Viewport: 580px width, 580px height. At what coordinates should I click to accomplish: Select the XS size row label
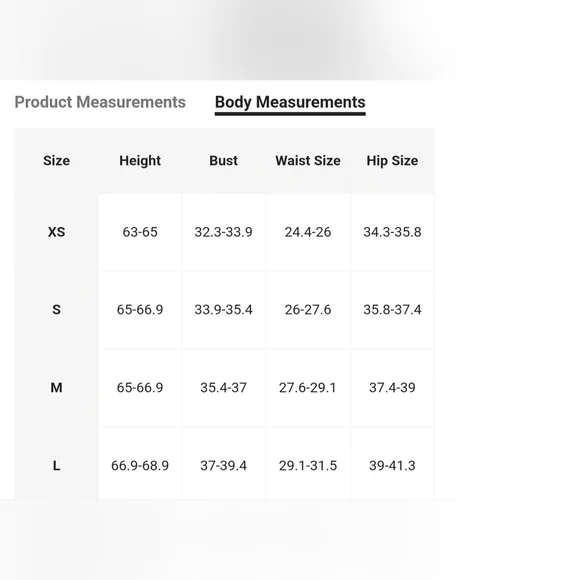point(56,232)
